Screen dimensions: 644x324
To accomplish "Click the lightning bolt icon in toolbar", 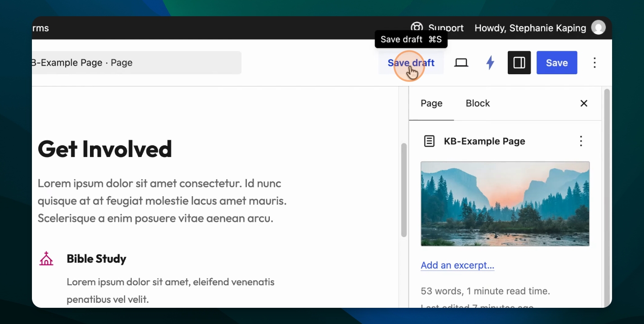I will click(x=490, y=63).
